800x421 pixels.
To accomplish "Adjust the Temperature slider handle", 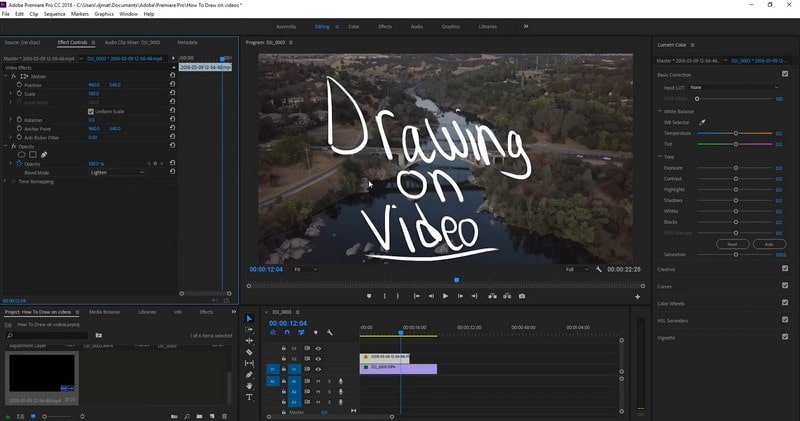I will tap(736, 133).
